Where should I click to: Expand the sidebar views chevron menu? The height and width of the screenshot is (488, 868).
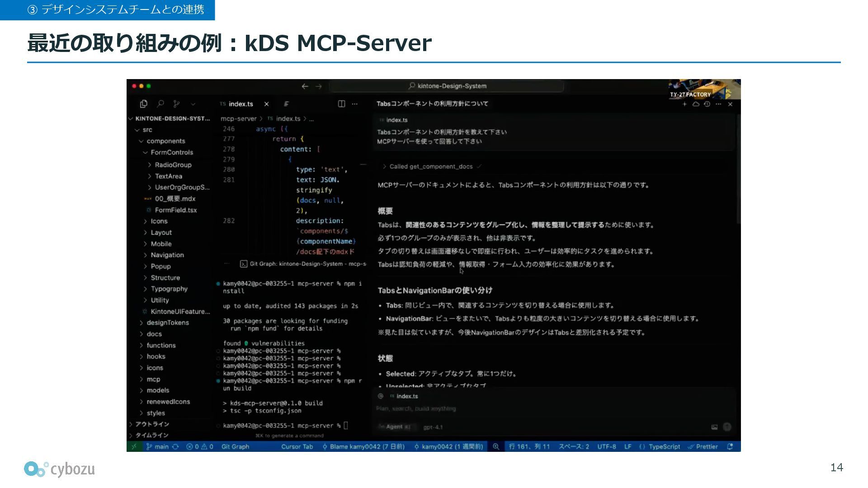click(193, 104)
